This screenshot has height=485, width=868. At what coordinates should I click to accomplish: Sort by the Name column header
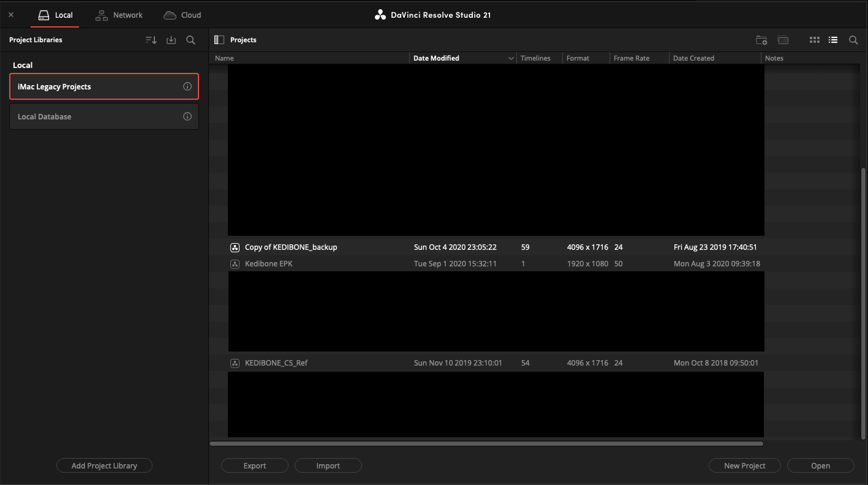311,58
